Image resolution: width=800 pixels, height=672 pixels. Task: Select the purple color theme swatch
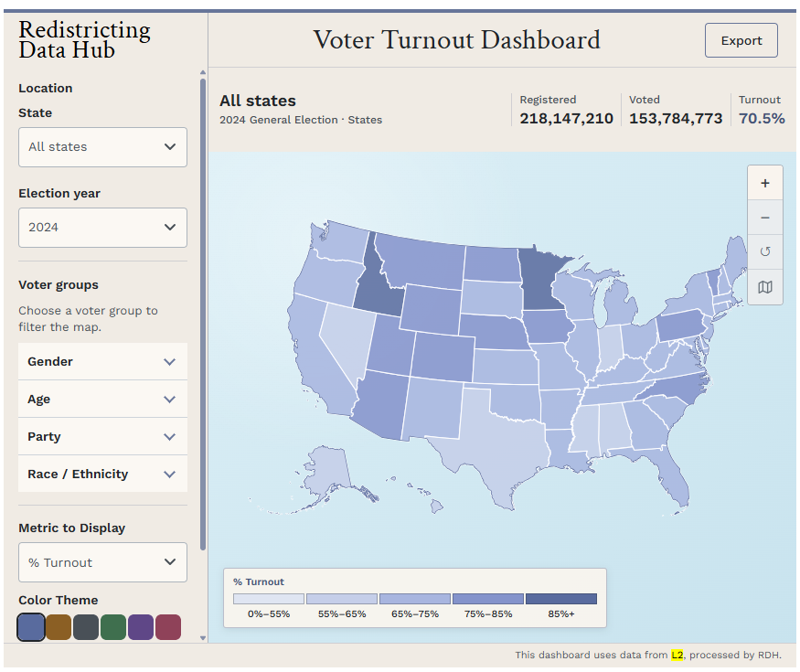141,627
